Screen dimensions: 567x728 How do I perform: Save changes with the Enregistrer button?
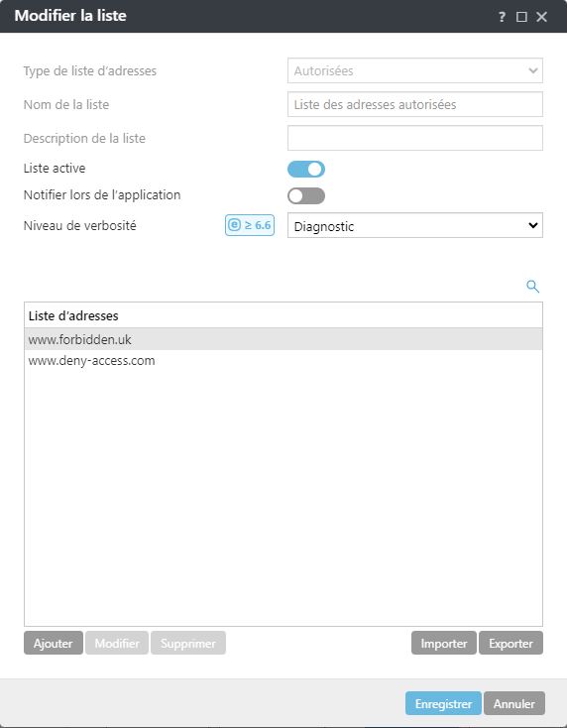443,703
